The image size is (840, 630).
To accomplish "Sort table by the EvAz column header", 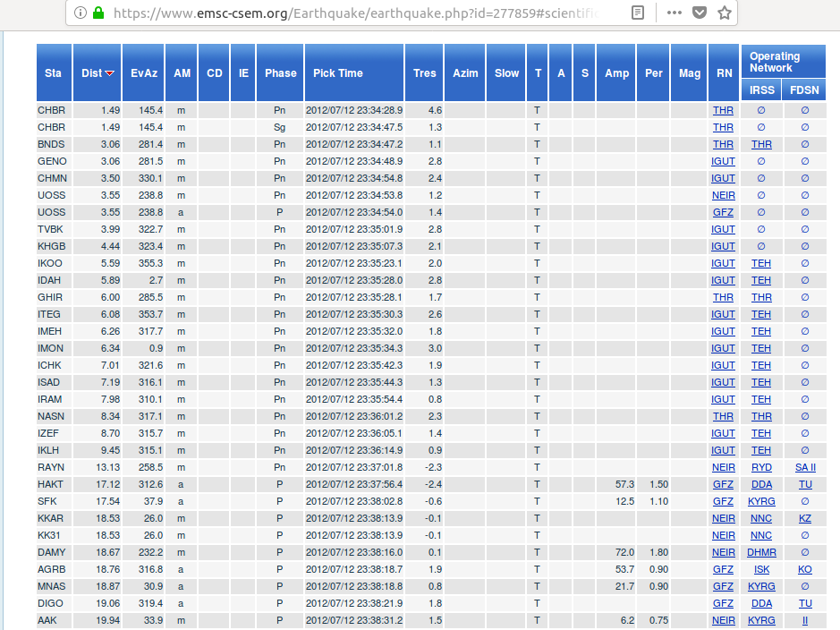I will 144,73.
